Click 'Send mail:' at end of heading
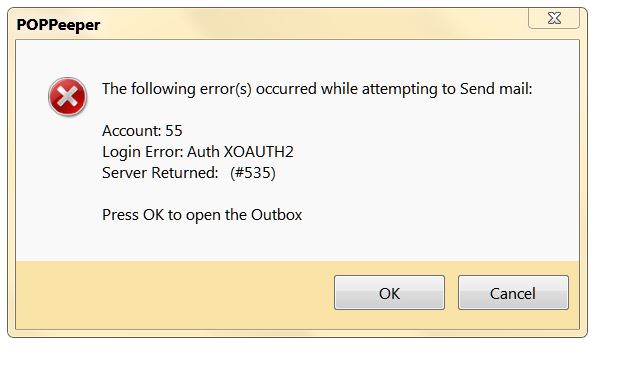Viewport: 623px width, 382px height. tap(496, 89)
